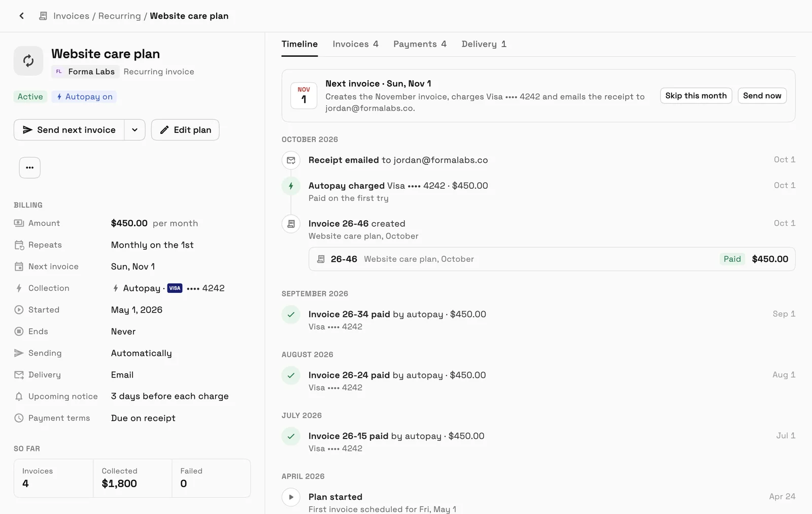This screenshot has height=514, width=812.
Task: Click the Autopay on badge
Action: tap(84, 97)
